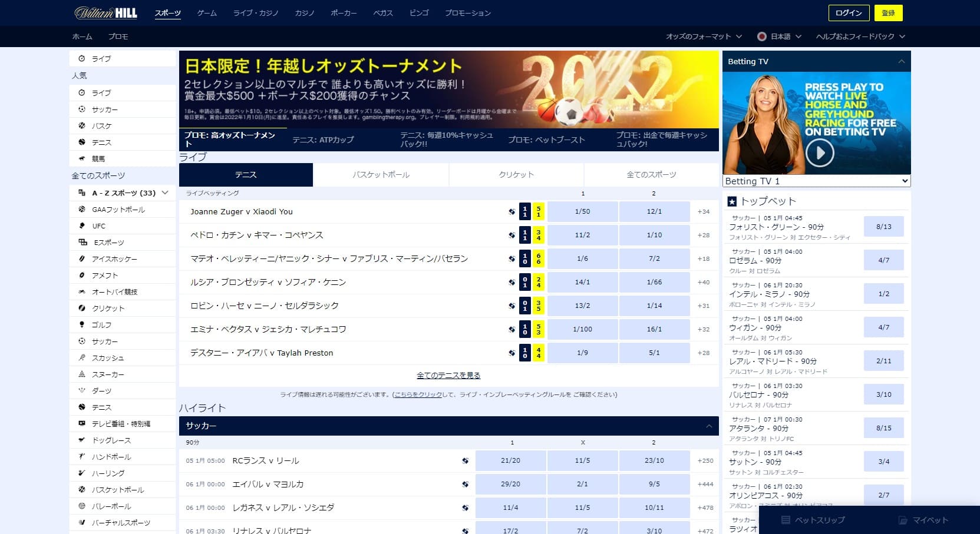Open the エミナ・ベクタス v ジェシカ・マレチュコワ match
This screenshot has height=534, width=980.
268,329
